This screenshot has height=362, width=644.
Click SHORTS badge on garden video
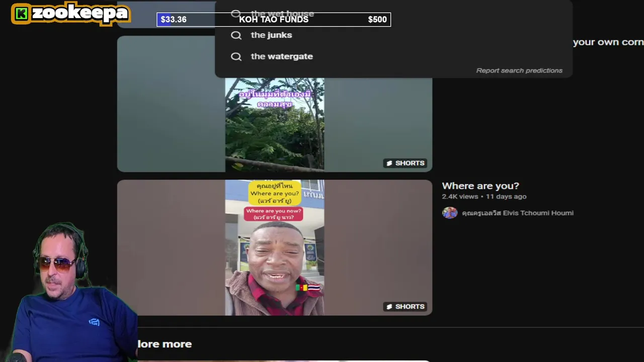click(x=405, y=163)
